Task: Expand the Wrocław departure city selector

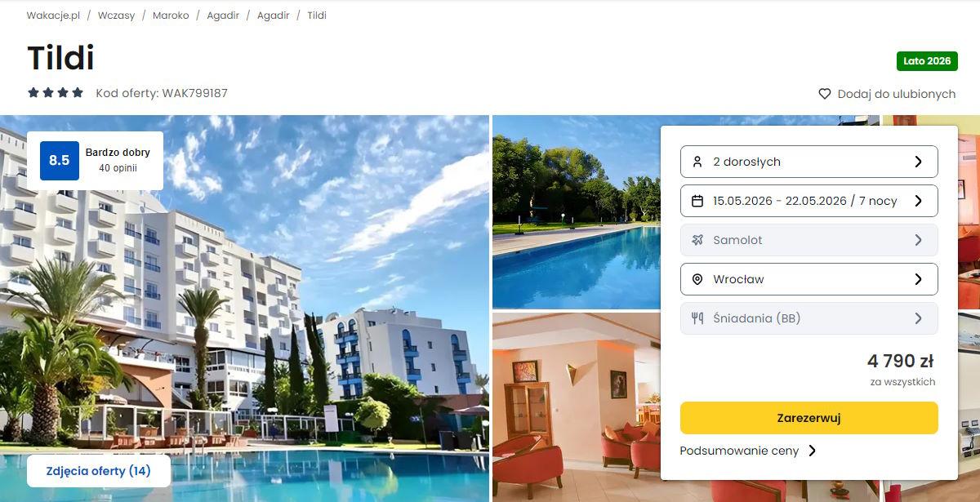Action: point(809,279)
